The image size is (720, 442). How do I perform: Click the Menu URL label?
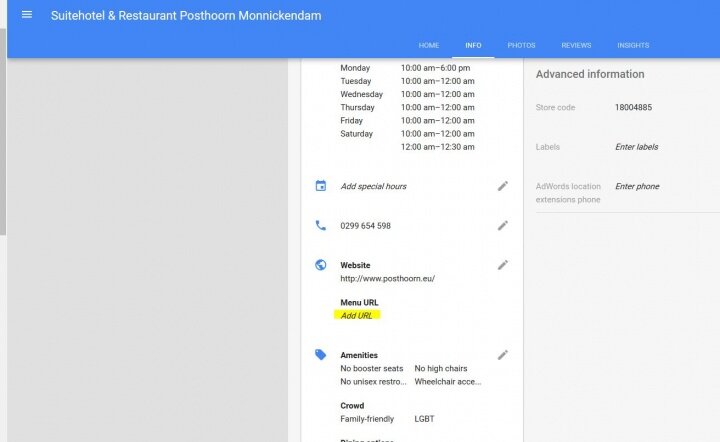tap(359, 302)
